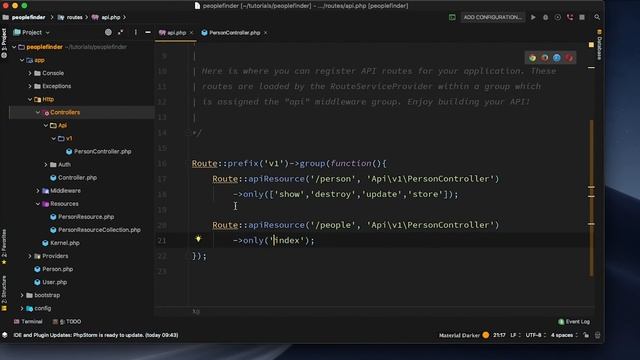Open Project panel options menu
The image size is (640, 360).
pos(136,32)
